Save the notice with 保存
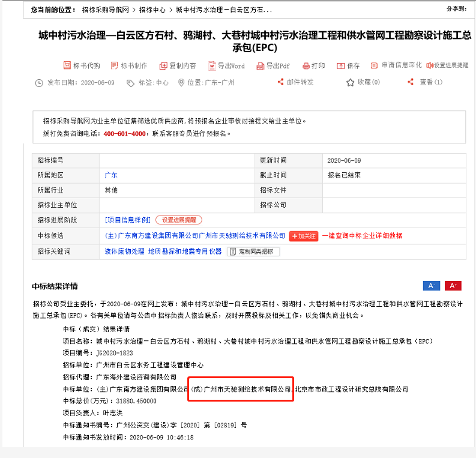The image size is (476, 458). pyautogui.click(x=340, y=65)
